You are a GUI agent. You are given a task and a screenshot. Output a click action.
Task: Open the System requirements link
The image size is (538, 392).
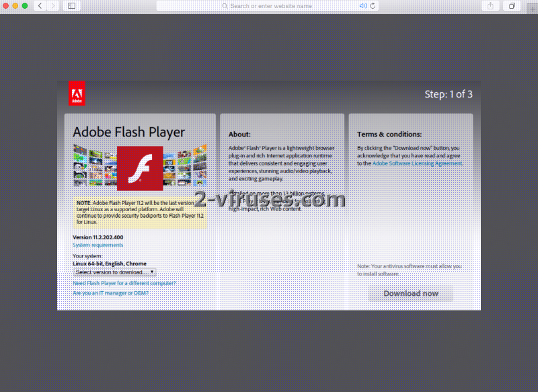[x=98, y=245]
